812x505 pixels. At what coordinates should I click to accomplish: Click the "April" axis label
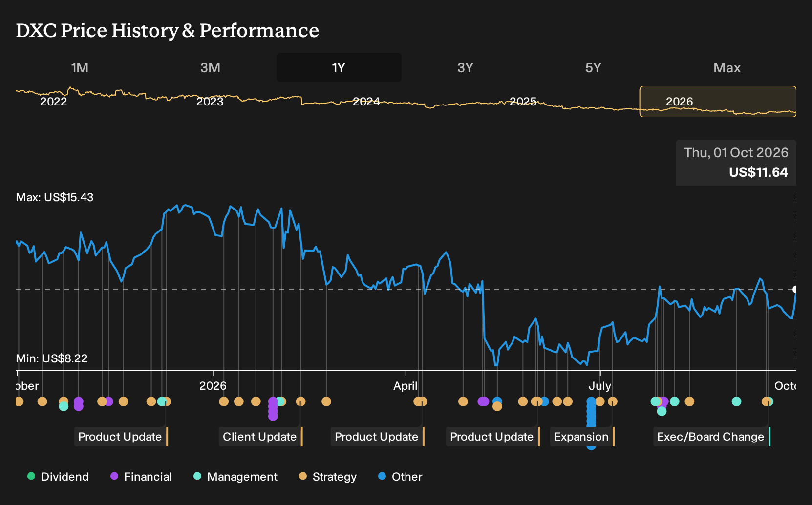click(406, 386)
